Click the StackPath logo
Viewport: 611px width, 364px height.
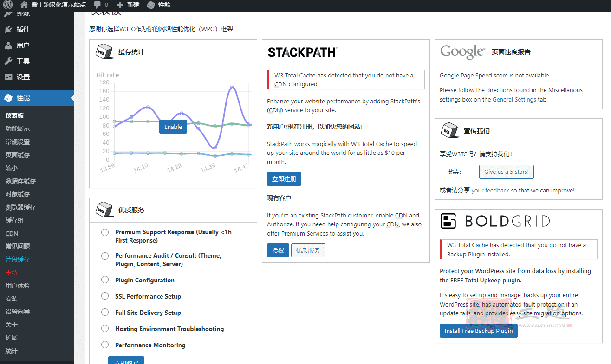[x=302, y=52]
